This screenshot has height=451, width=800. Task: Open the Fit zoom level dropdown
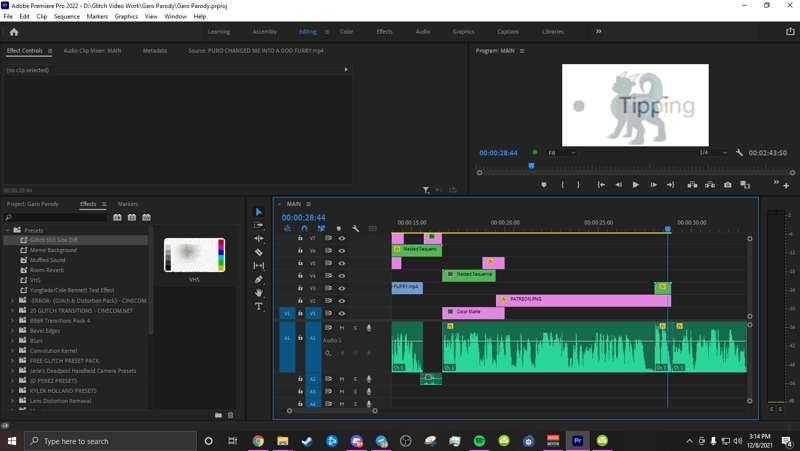point(562,153)
